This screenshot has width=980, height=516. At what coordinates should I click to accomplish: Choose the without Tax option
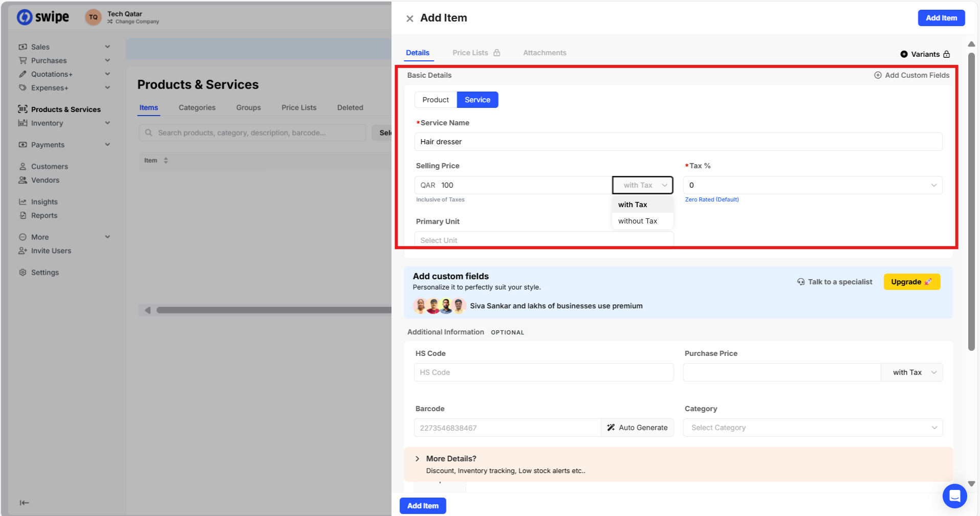point(637,221)
